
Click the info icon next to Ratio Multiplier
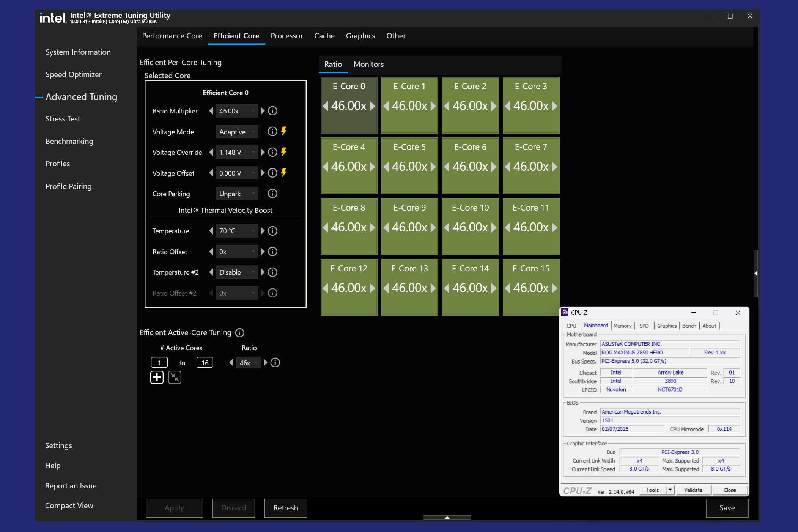(x=272, y=111)
